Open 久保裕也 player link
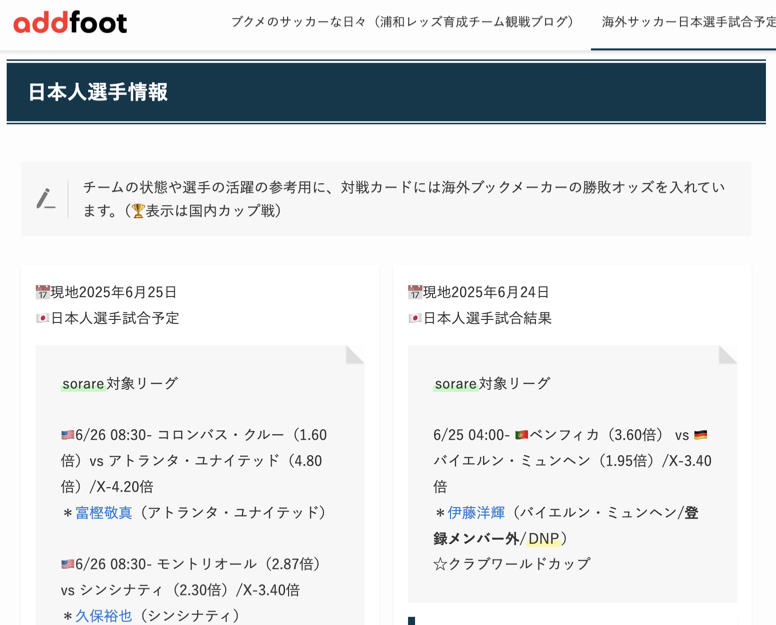 coord(104,615)
